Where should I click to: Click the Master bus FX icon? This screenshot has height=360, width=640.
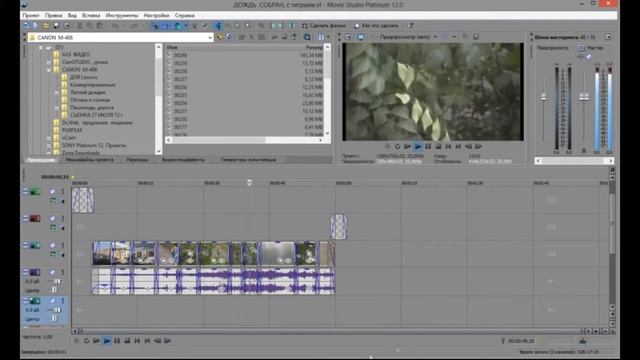[x=589, y=57]
